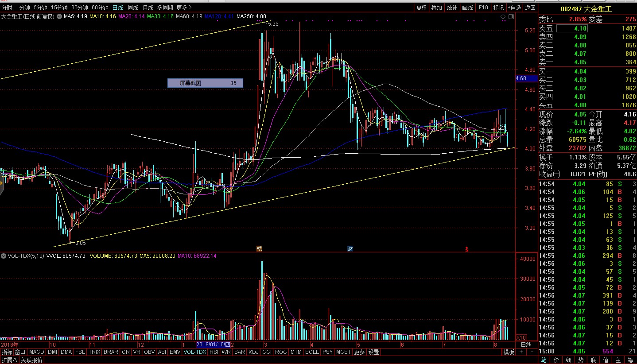Screen dimensions: 637x364
Task: Select the VOL-TDX indicator
Action: coord(195,352)
